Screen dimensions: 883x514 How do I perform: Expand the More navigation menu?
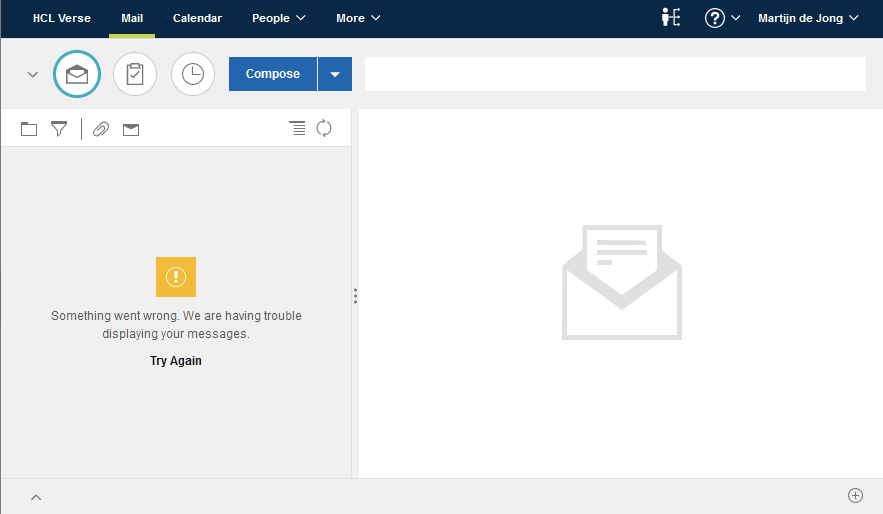(x=358, y=18)
